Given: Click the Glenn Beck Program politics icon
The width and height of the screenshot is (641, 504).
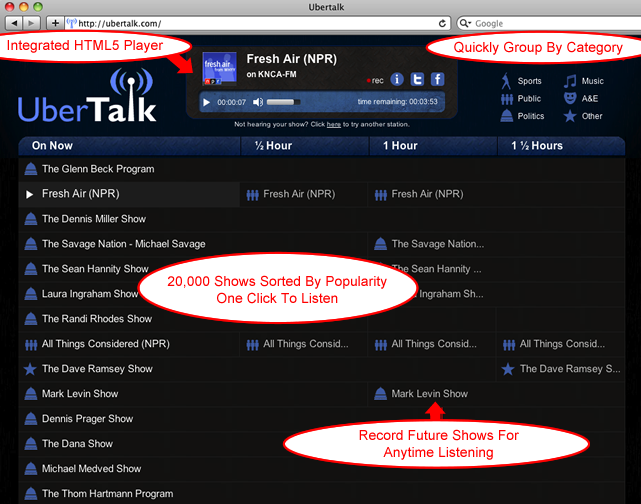Looking at the screenshot, I should (x=31, y=169).
